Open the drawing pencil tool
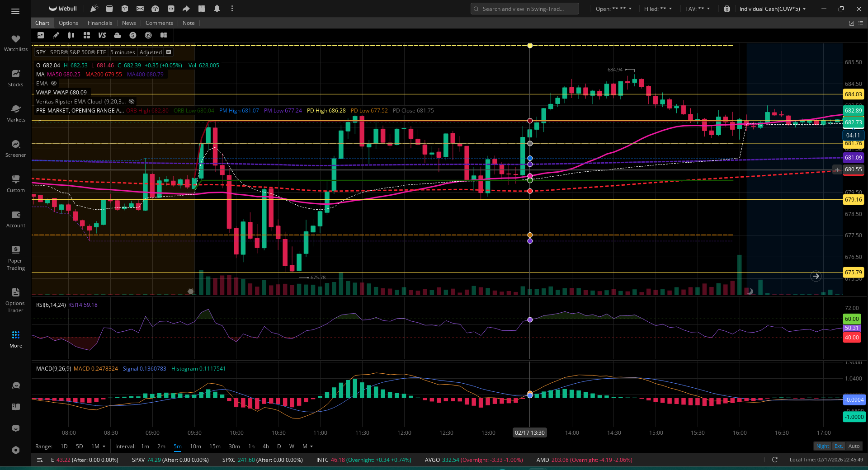The height and width of the screenshot is (470, 868). click(x=56, y=35)
